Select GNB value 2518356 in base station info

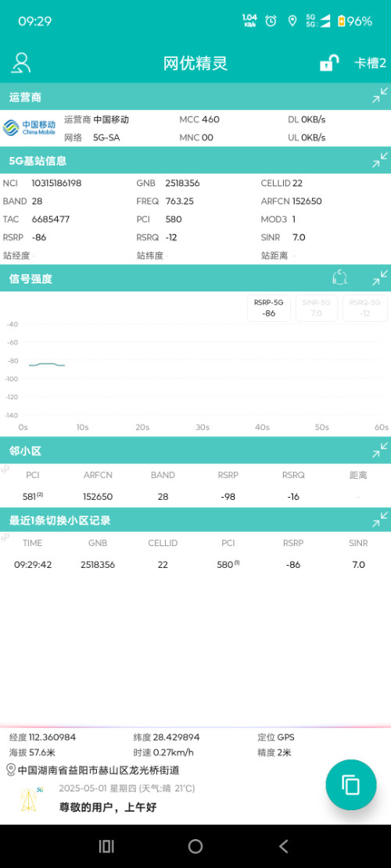coord(182,184)
